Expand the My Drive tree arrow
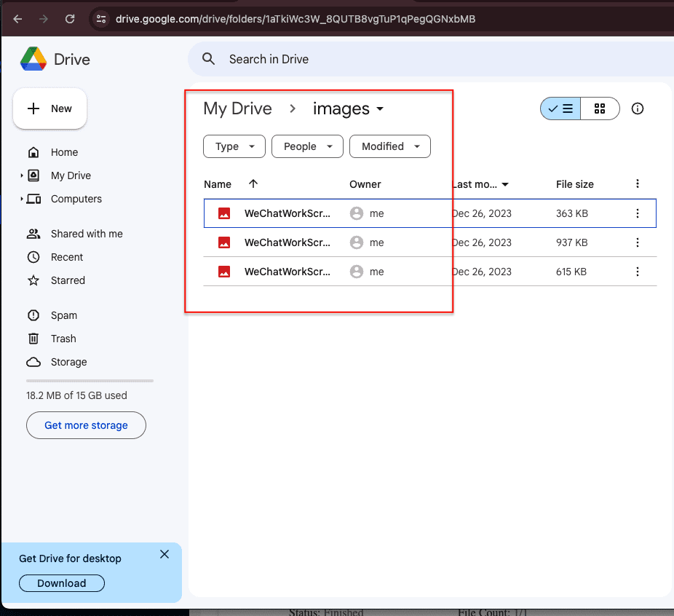The image size is (674, 616). [x=22, y=175]
